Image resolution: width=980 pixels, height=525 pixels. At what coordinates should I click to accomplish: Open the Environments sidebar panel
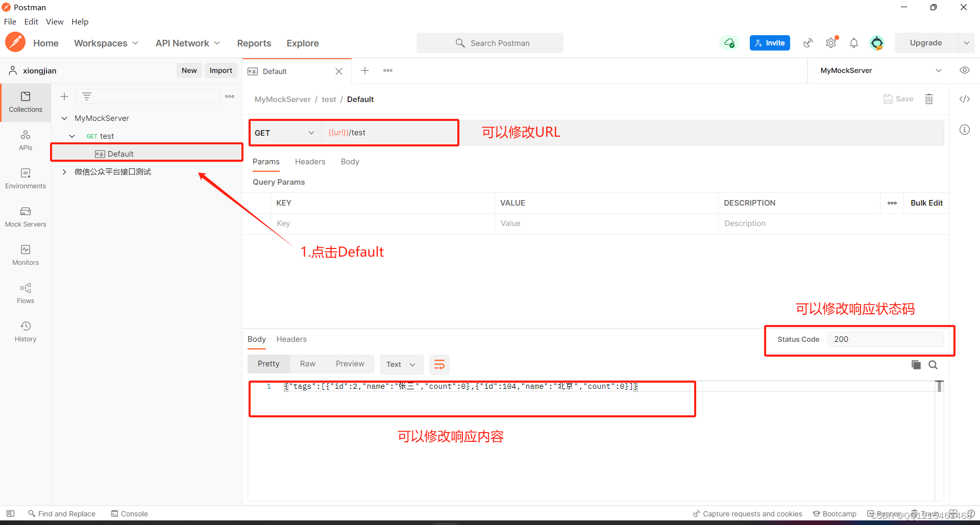point(26,179)
